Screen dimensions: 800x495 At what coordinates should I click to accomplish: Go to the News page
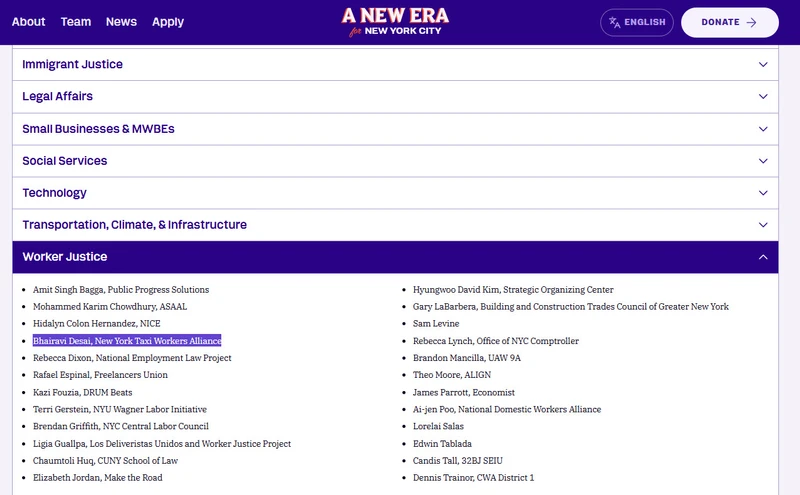pyautogui.click(x=121, y=22)
